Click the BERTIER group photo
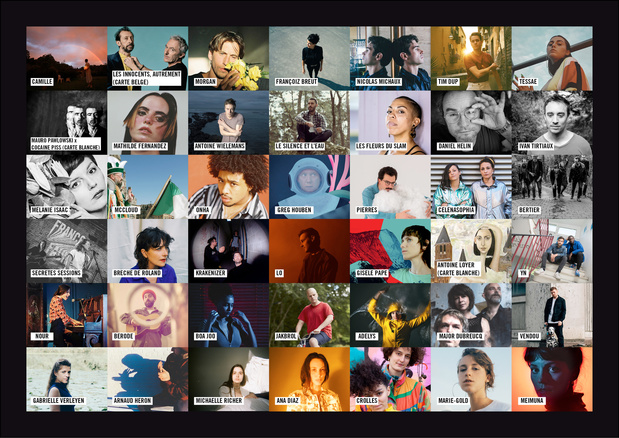Viewport: 619px width, 438px height. [x=552, y=187]
